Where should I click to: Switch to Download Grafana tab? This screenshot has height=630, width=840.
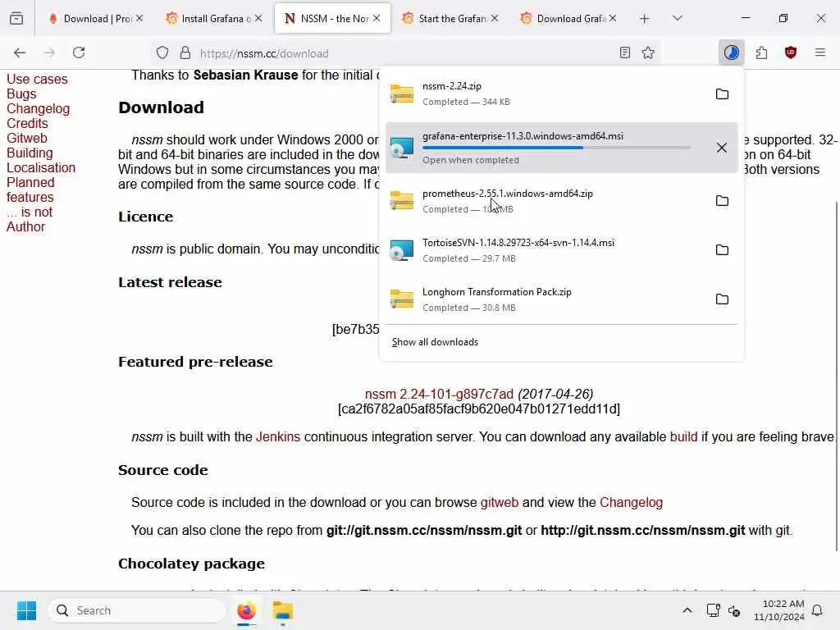pyautogui.click(x=568, y=19)
